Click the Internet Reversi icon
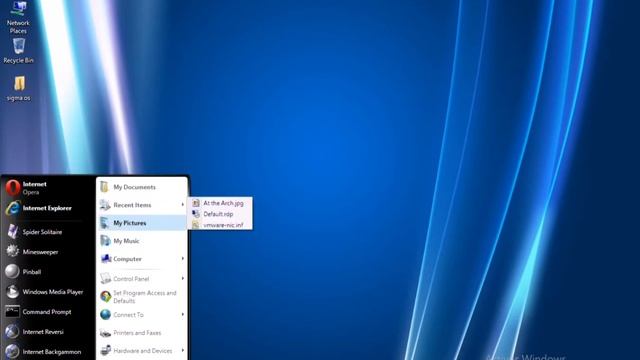Image resolution: width=640 pixels, height=360 pixels. coord(12,331)
